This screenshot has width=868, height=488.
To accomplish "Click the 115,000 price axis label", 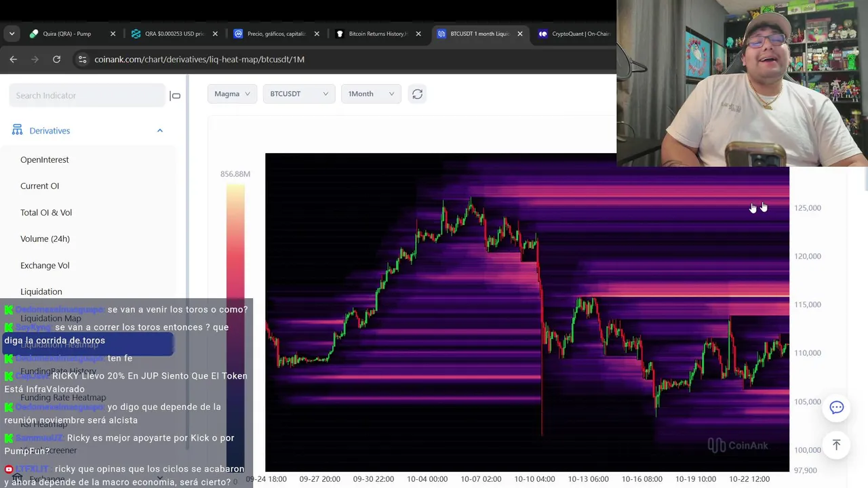I will 807,304.
